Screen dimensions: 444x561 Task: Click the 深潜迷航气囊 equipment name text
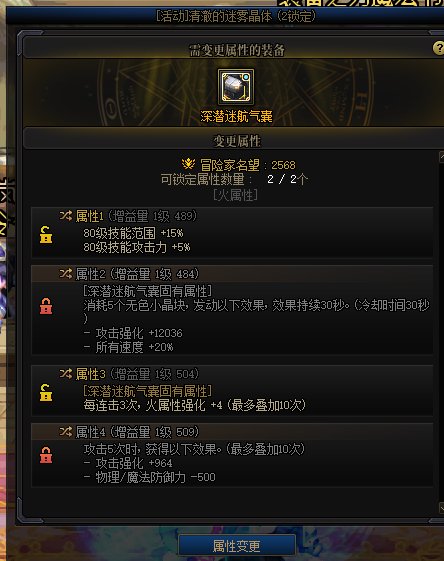236,116
